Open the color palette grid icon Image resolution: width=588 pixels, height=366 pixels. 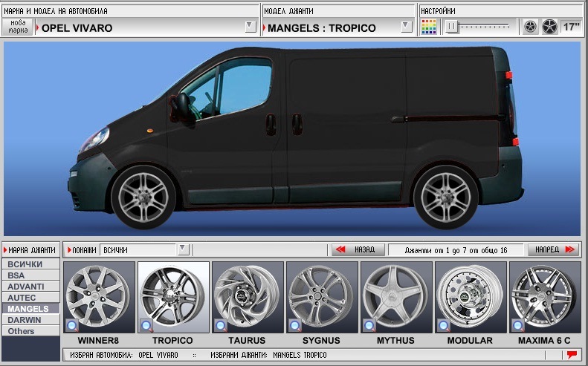(429, 27)
